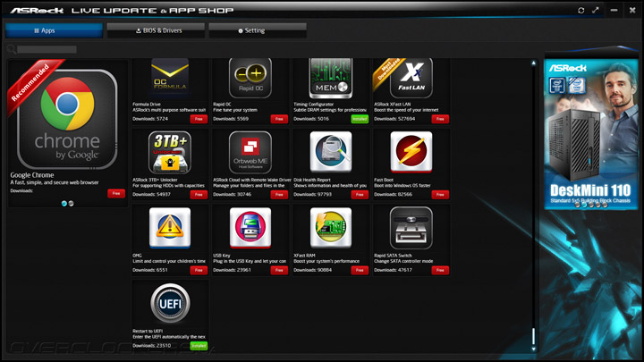The height and width of the screenshot is (362, 644).
Task: Click the app list scrollbar thumb
Action: point(533,336)
